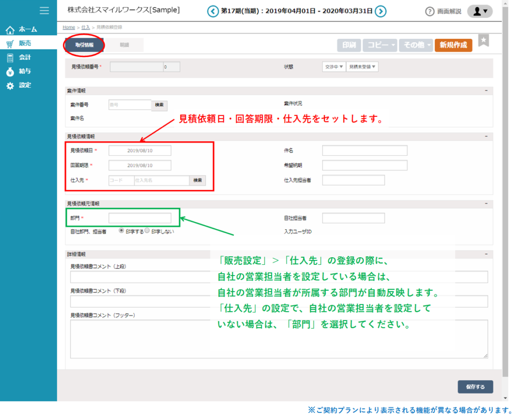Image resolution: width=523 pixels, height=420 pixels.
Task: Open 画面解説 help icon
Action: pyautogui.click(x=430, y=12)
